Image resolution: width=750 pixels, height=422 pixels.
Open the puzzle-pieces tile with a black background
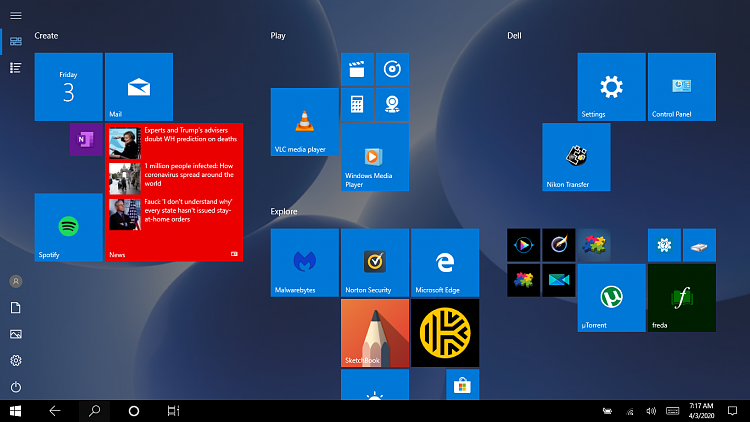[x=523, y=280]
